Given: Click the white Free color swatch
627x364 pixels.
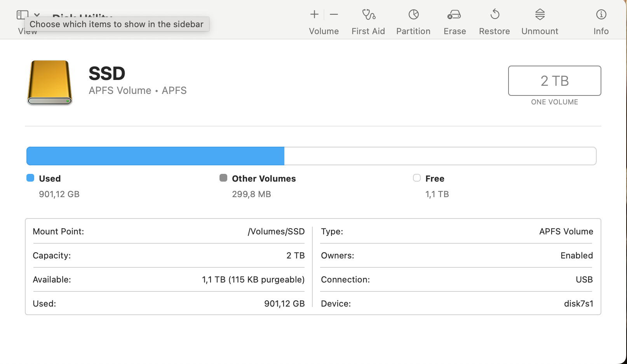Looking at the screenshot, I should [417, 178].
